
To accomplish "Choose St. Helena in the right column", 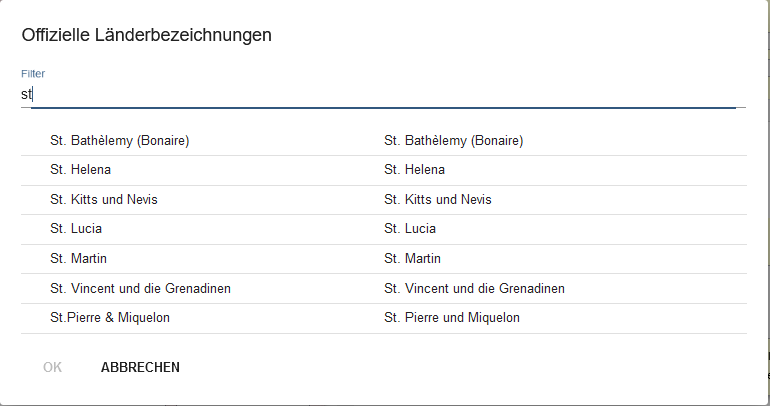I will pos(414,170).
